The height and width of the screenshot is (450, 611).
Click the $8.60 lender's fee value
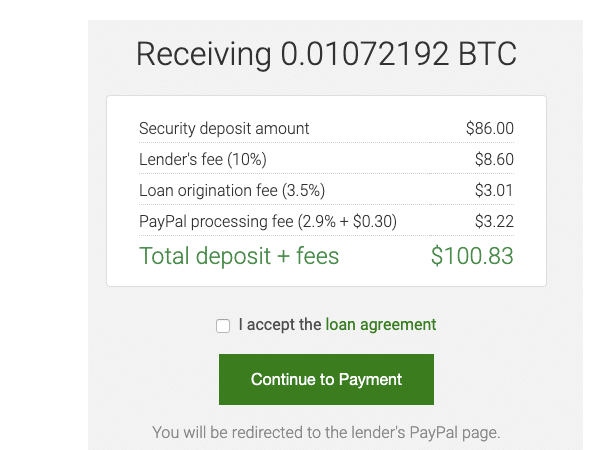point(494,159)
